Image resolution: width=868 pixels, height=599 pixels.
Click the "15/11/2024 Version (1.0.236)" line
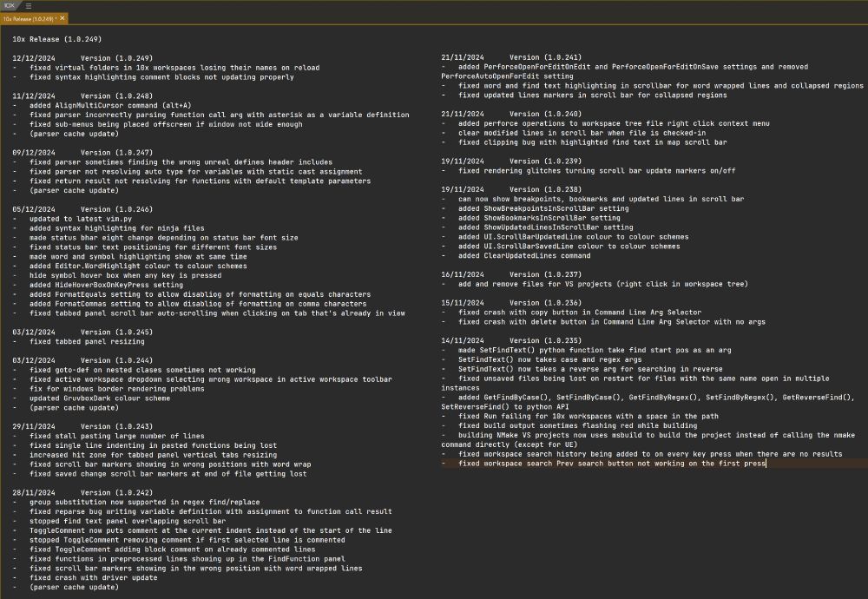point(511,303)
